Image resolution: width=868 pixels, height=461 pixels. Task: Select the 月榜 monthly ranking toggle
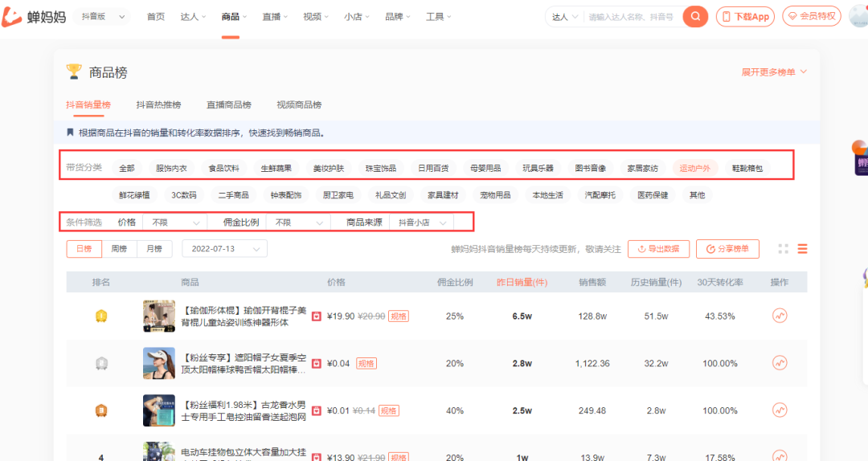coord(154,249)
